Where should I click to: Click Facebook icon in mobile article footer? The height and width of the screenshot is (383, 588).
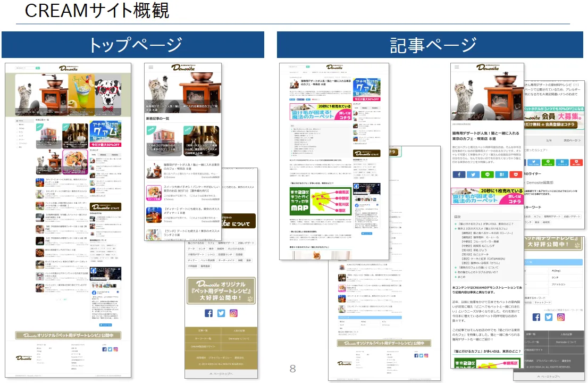(536, 318)
